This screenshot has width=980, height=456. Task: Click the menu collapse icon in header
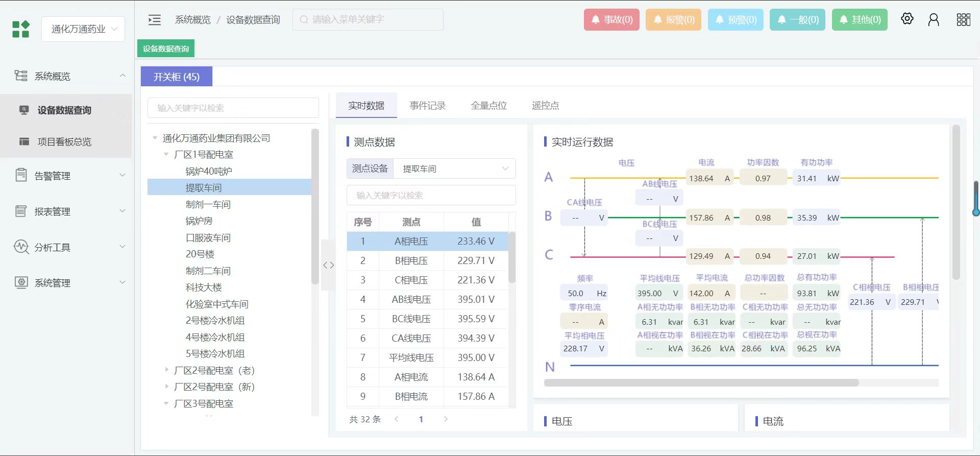[154, 20]
